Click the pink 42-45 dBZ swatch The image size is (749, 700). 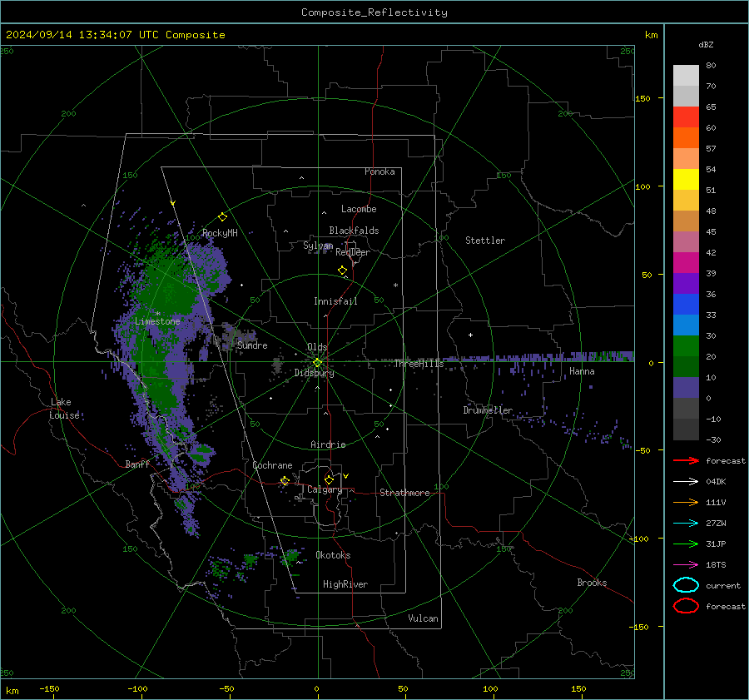coord(686,241)
